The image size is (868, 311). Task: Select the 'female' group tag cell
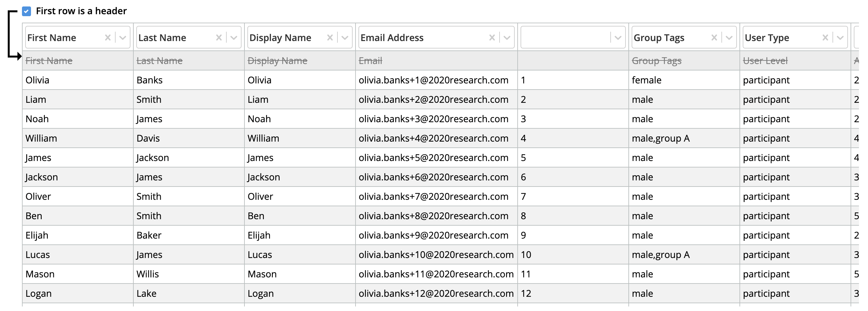(684, 80)
